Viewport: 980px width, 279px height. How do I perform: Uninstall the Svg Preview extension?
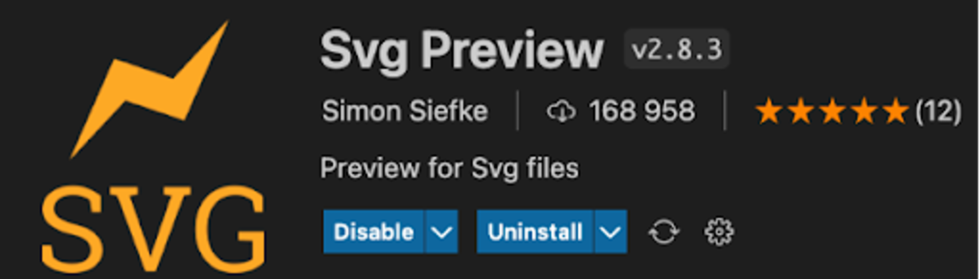(x=535, y=232)
